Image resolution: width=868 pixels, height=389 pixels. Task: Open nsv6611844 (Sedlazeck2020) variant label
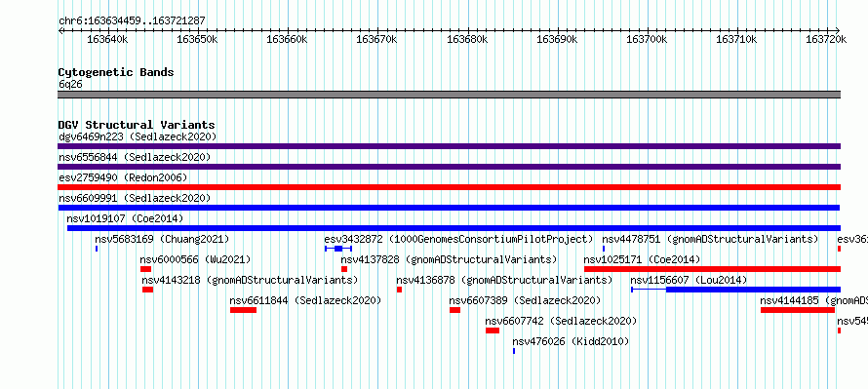305,300
